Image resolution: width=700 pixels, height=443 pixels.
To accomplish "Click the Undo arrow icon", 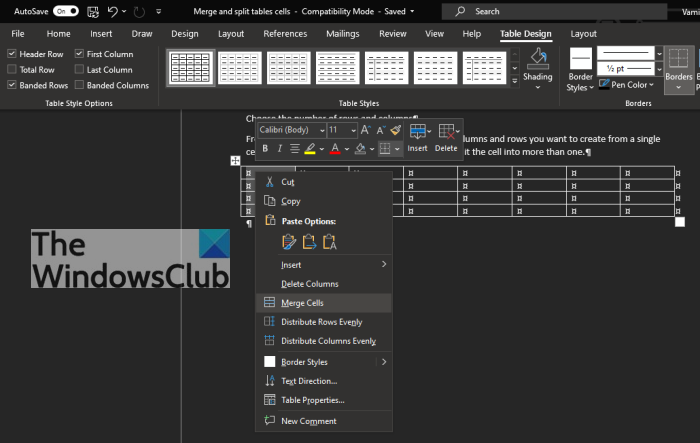I will click(x=113, y=11).
